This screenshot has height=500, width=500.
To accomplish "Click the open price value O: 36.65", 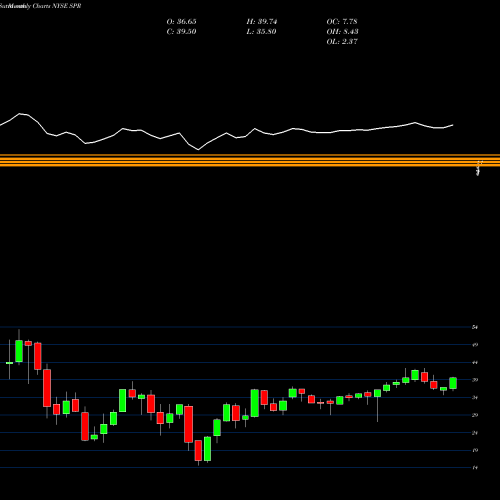I will pyautogui.click(x=181, y=22).
